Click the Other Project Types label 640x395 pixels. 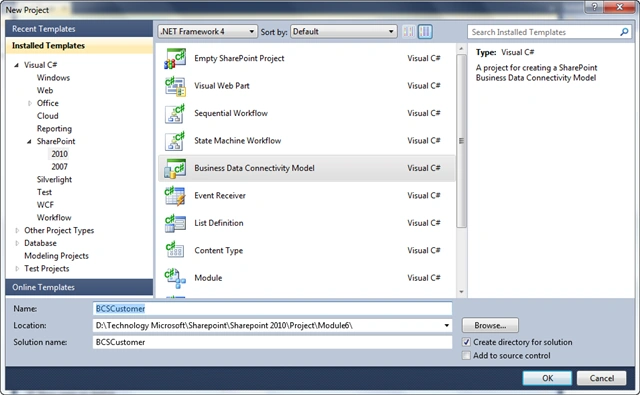[x=59, y=231]
